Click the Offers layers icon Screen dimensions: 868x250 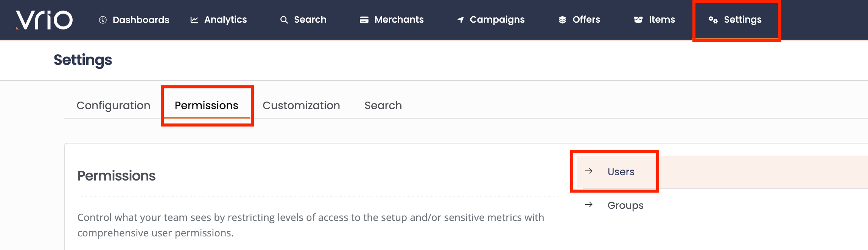(562, 20)
